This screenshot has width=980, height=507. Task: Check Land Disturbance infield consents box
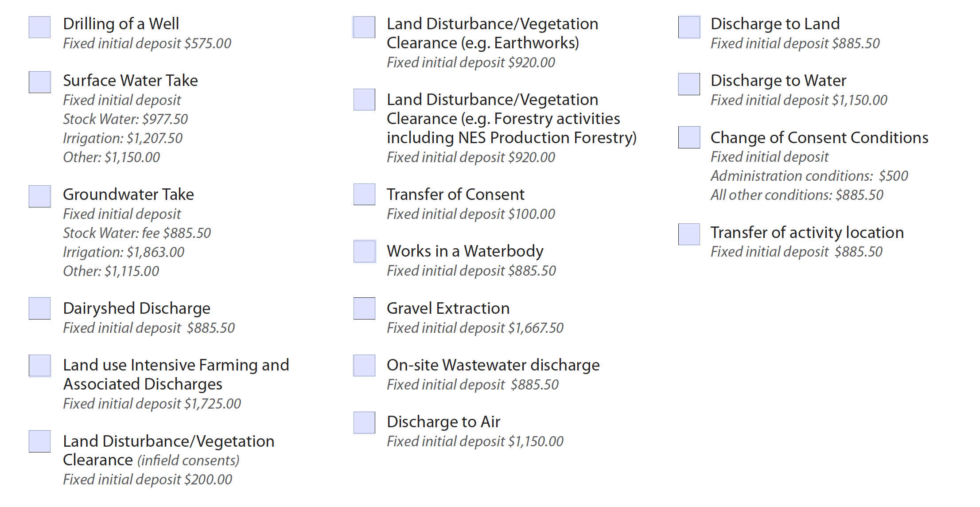[39, 441]
